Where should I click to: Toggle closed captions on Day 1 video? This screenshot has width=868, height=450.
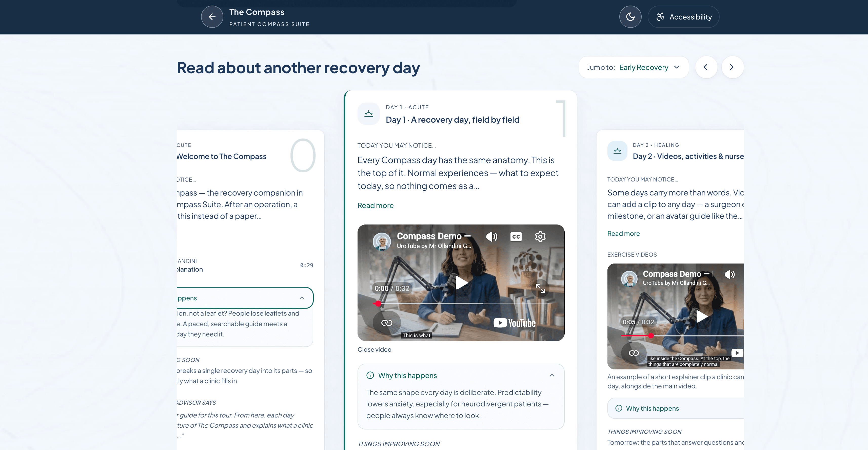516,237
